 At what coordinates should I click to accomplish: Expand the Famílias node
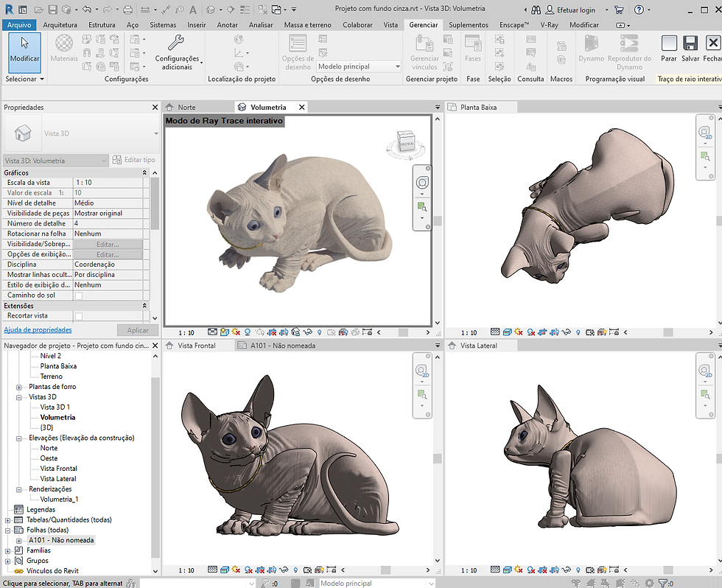pyautogui.click(x=7, y=550)
